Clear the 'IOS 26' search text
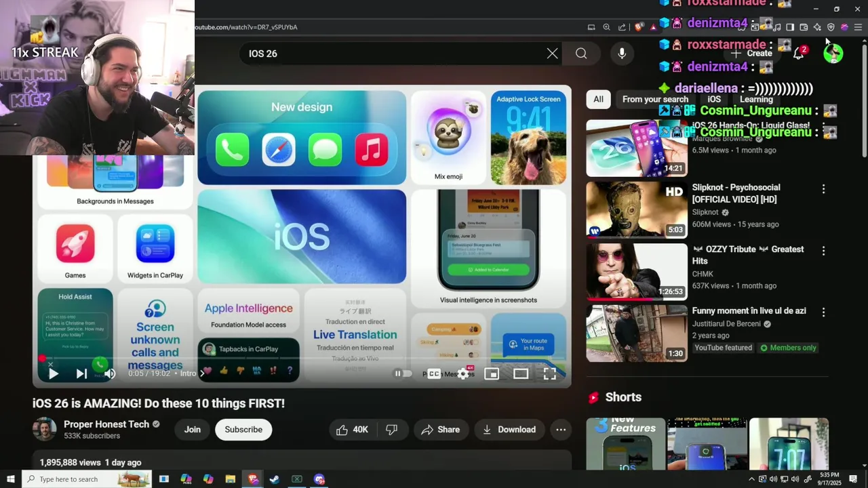Viewport: 868px width, 488px height. tap(553, 54)
